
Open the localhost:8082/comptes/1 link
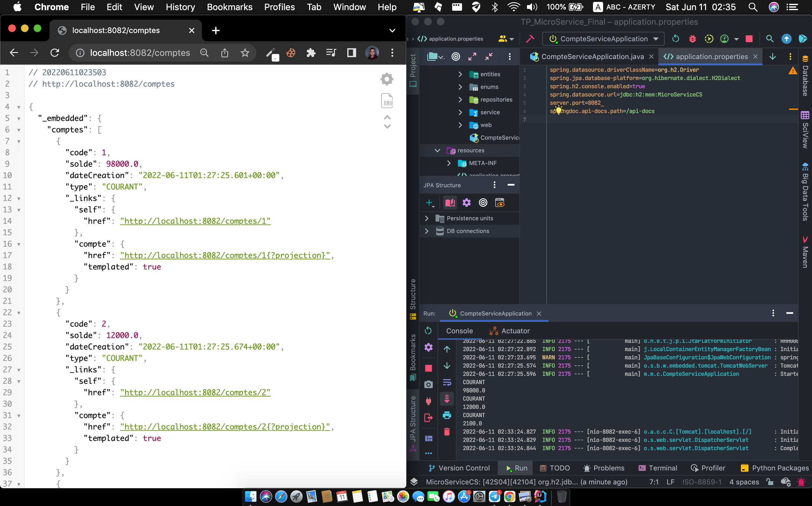pyautogui.click(x=195, y=221)
